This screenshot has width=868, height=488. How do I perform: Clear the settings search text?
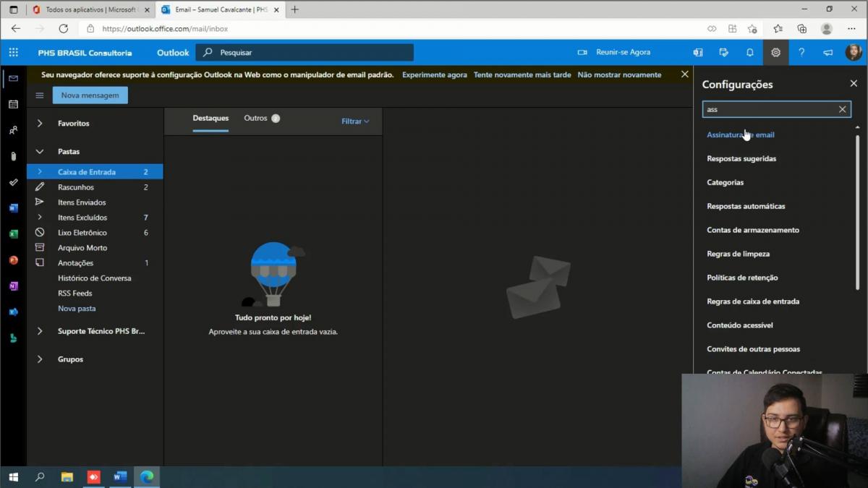pos(842,109)
